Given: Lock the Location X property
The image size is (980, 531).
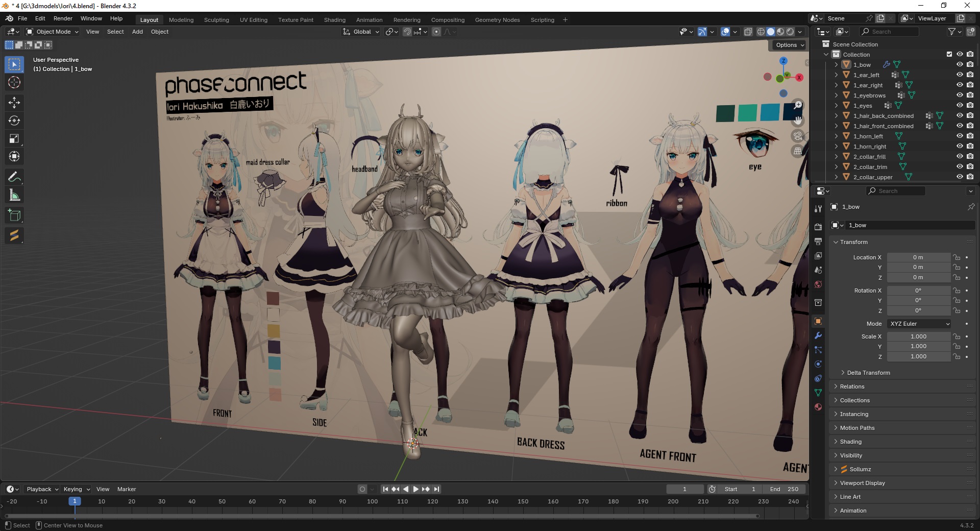Looking at the screenshot, I should point(957,257).
